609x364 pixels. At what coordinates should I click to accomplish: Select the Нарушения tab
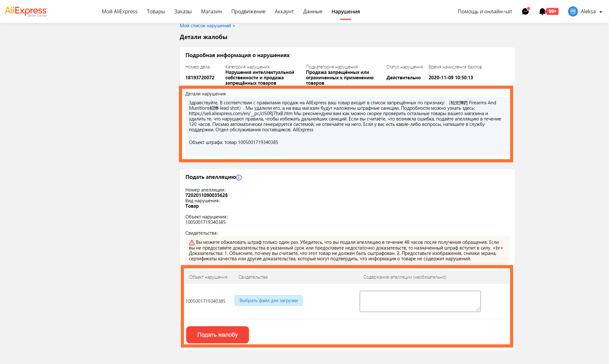[x=345, y=11]
